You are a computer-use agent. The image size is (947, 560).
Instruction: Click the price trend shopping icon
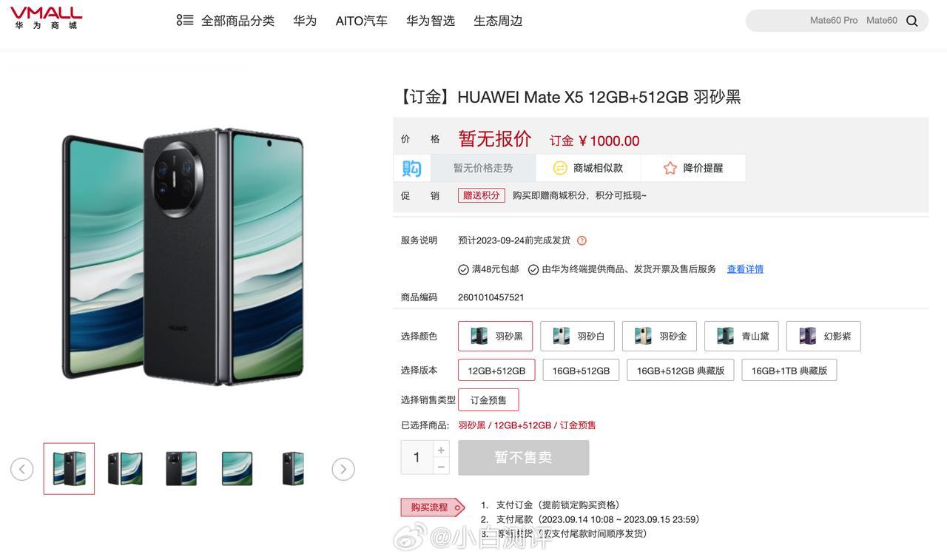click(412, 168)
